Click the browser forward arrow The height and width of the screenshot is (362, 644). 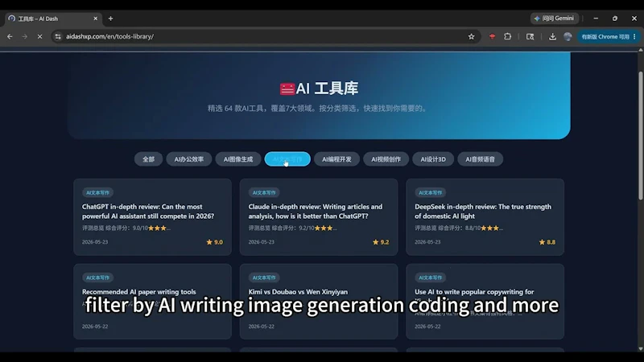(x=25, y=36)
